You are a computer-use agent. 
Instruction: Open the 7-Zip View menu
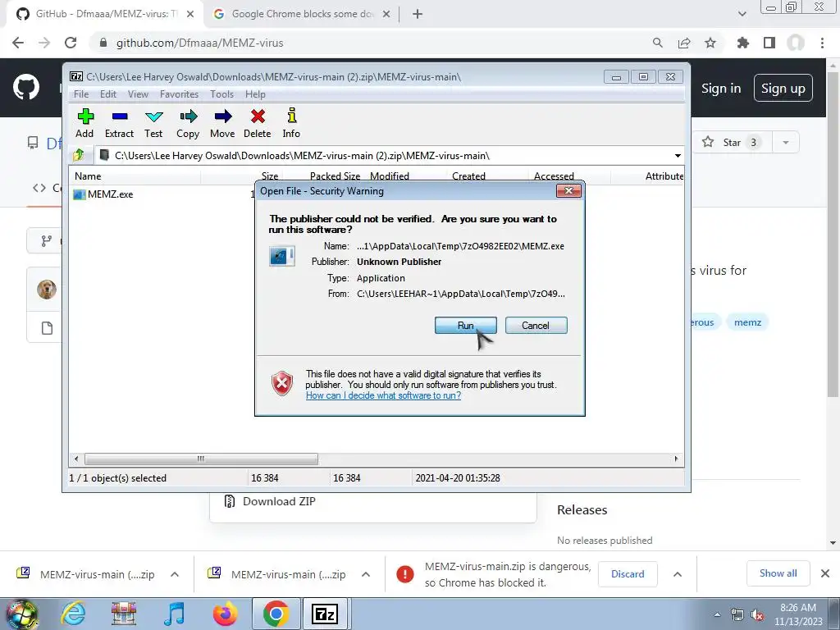click(138, 94)
